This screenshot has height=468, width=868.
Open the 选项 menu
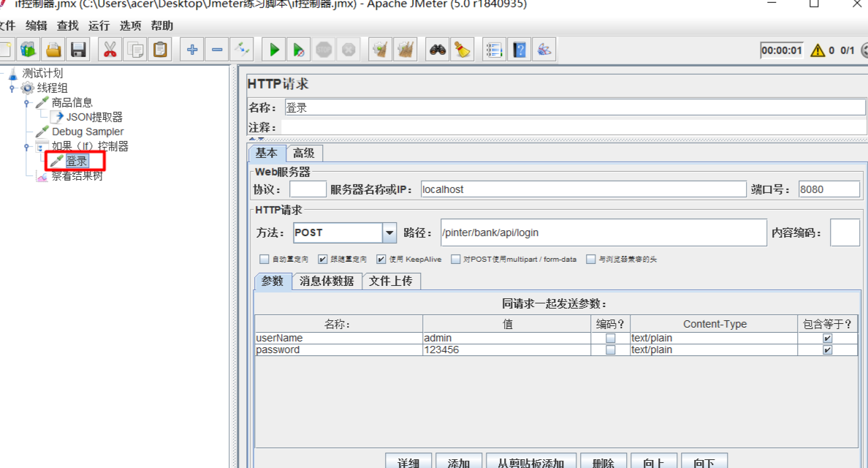coord(130,26)
